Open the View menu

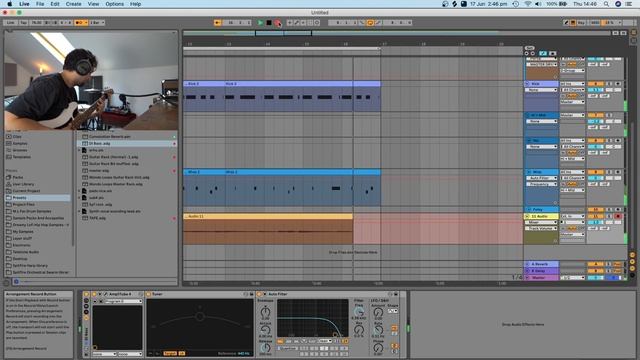tap(93, 4)
